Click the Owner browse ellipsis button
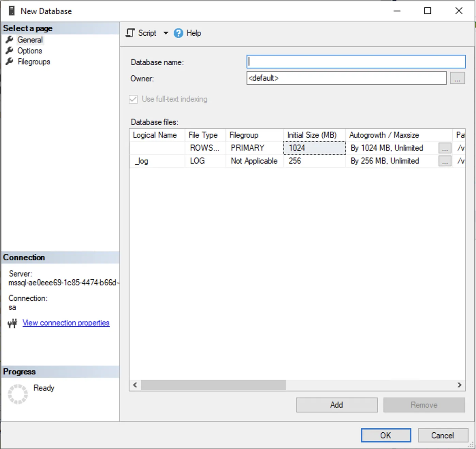476x449 pixels. (x=457, y=78)
